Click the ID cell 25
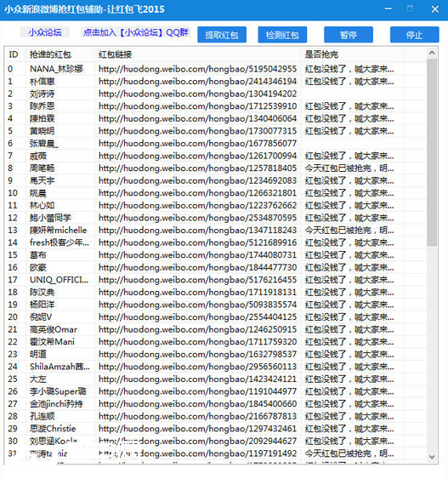The height and width of the screenshot is (479, 448). (13, 379)
